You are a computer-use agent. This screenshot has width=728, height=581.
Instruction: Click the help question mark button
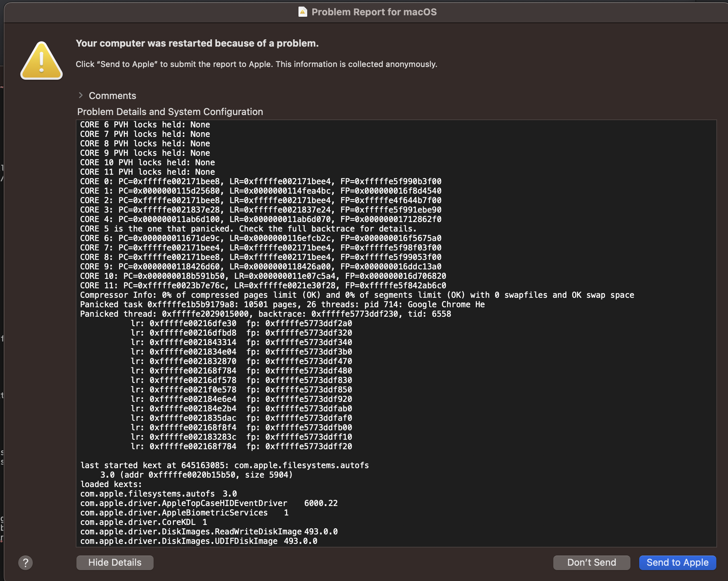[x=25, y=563]
